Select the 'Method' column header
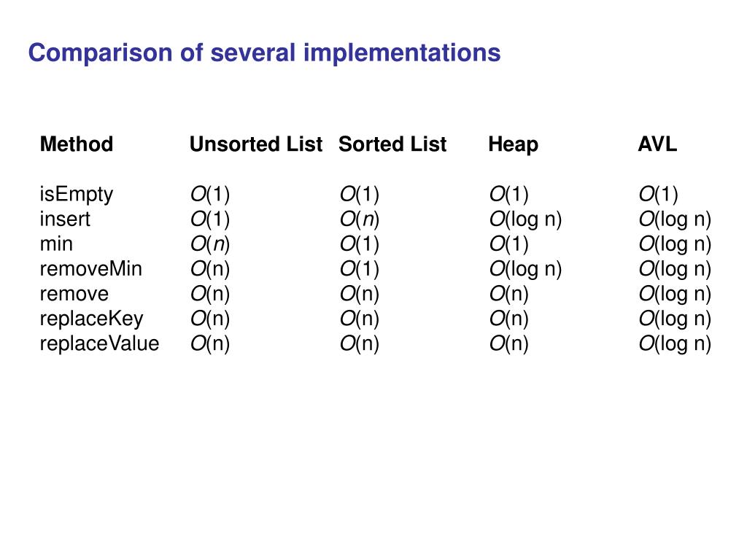747x560 pixels. (x=77, y=144)
